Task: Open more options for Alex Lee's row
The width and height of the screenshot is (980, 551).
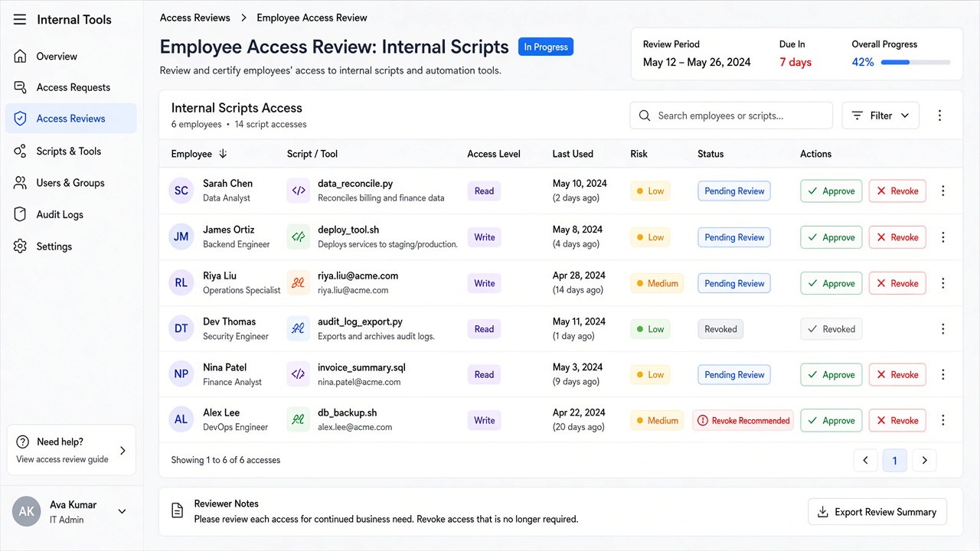Action: (943, 420)
